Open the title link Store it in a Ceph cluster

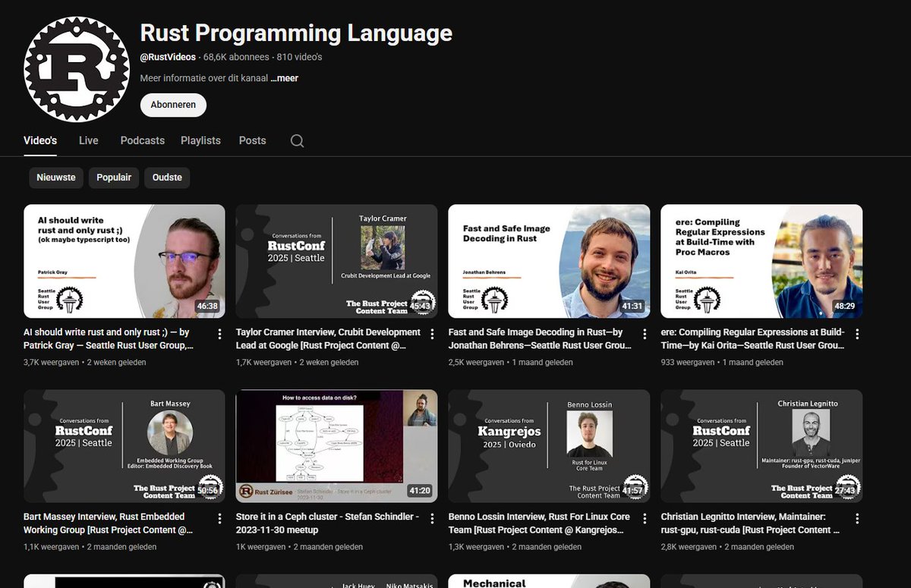point(327,523)
